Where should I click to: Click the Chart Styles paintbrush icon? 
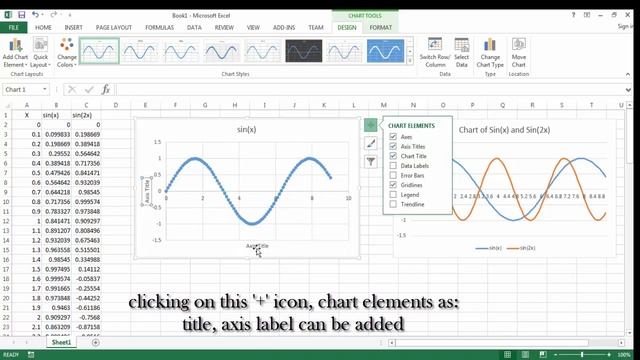(x=370, y=143)
